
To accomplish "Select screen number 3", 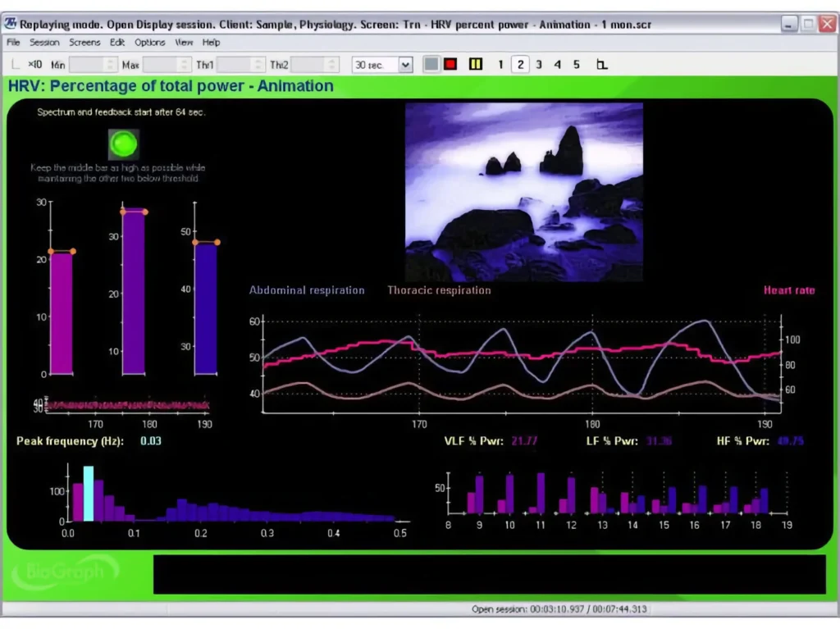I will (x=539, y=65).
